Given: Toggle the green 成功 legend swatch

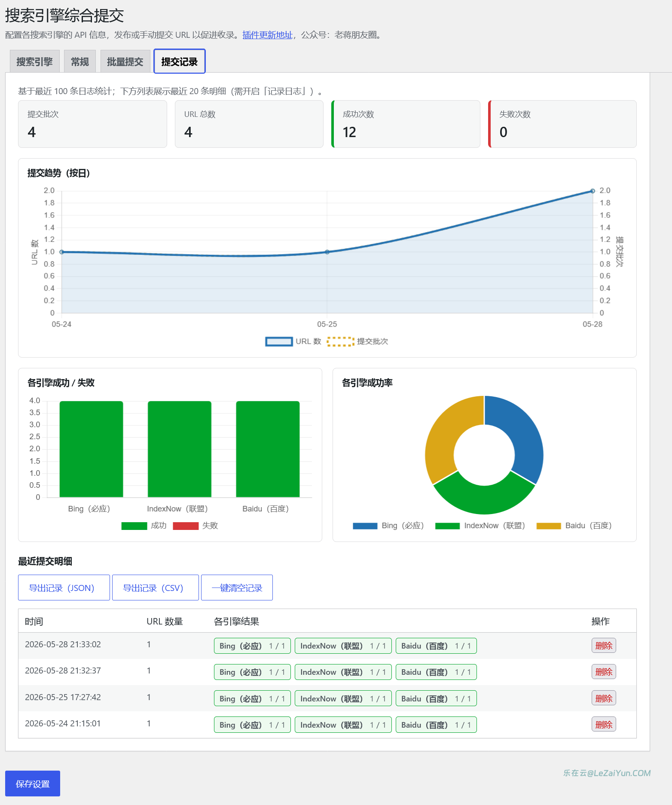Looking at the screenshot, I should click(x=134, y=526).
